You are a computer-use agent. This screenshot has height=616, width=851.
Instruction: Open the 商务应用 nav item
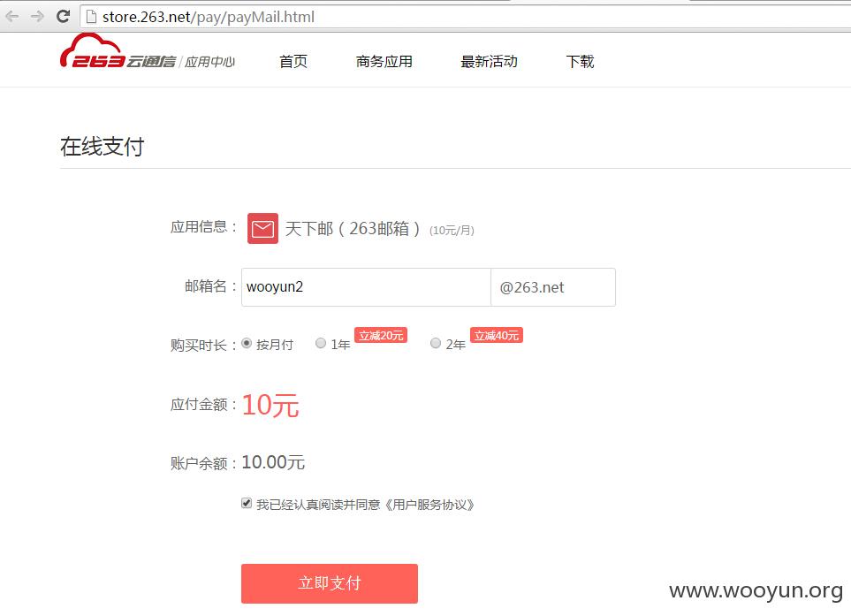click(x=384, y=61)
